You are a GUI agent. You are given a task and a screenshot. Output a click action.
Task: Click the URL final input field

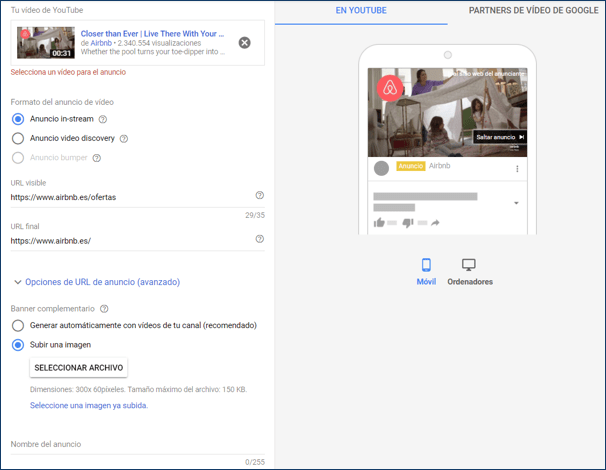pos(131,241)
